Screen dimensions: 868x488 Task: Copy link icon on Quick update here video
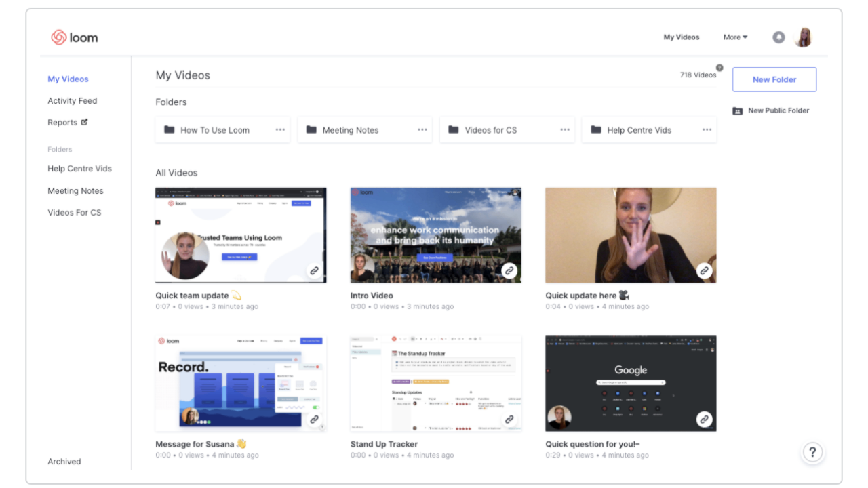(x=705, y=270)
